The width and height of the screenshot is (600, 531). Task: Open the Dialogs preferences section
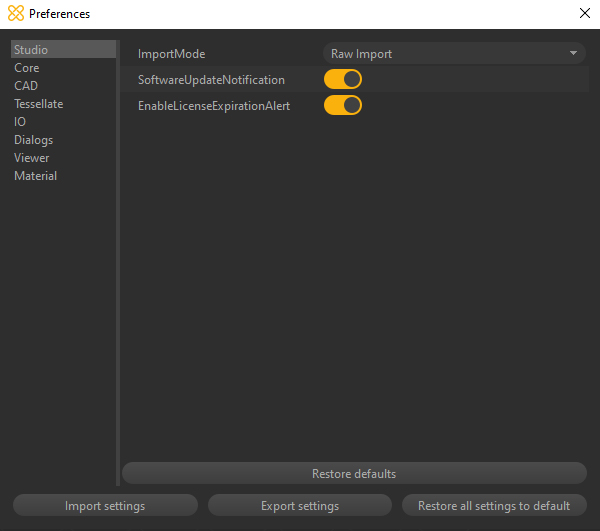(34, 140)
